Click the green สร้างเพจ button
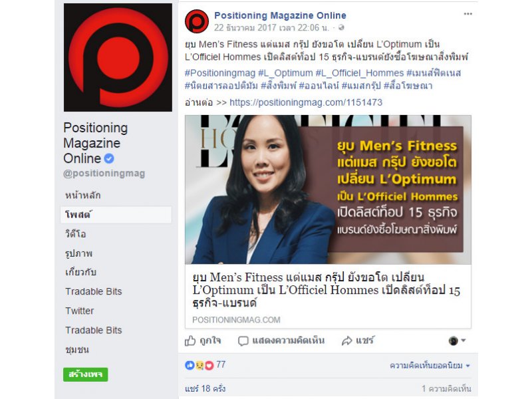532x399 pixels. 86,374
